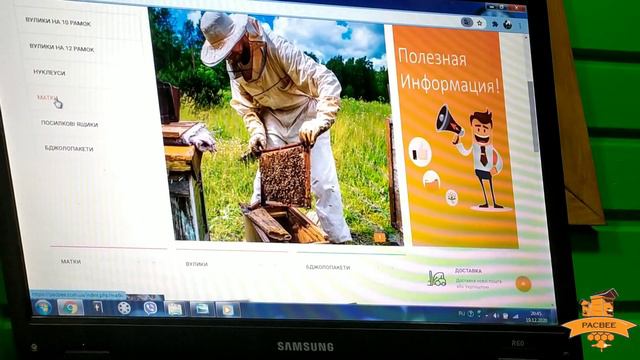Click the help question-mark icon in the tray

point(471,313)
